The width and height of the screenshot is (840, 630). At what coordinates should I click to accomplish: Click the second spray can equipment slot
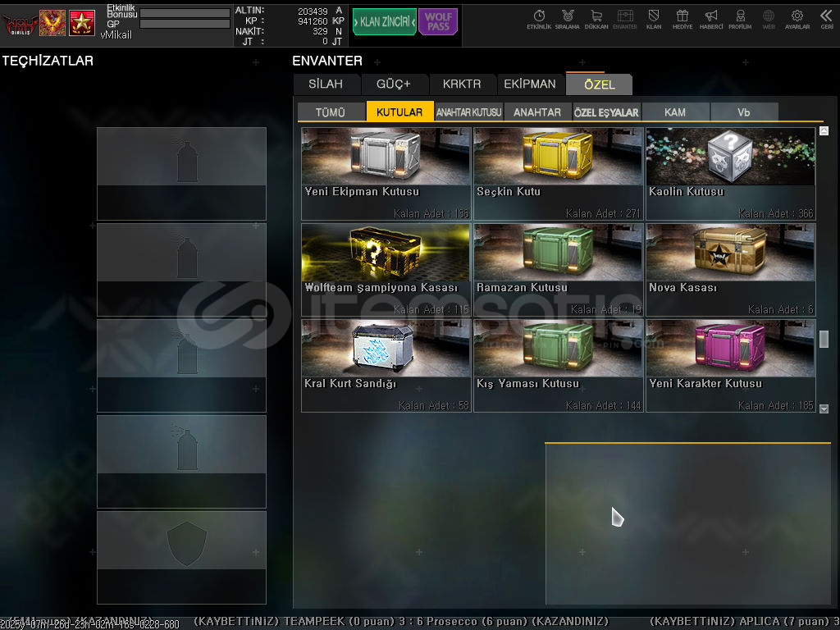click(x=181, y=269)
